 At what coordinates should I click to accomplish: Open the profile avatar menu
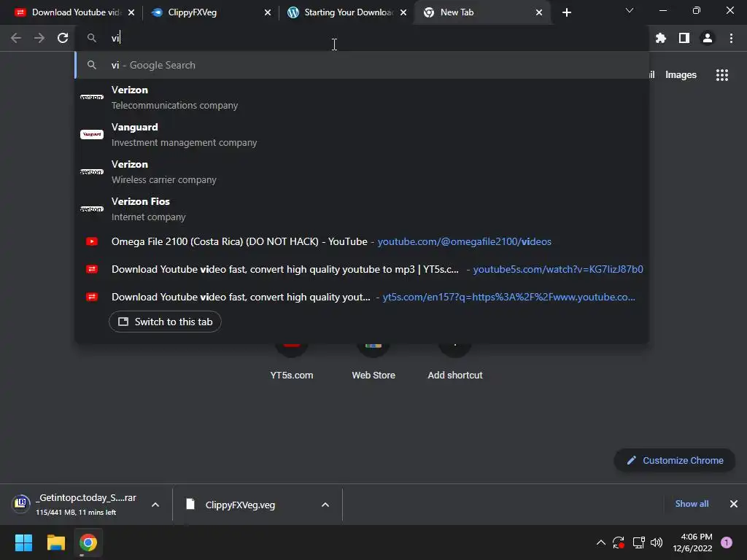(x=708, y=38)
